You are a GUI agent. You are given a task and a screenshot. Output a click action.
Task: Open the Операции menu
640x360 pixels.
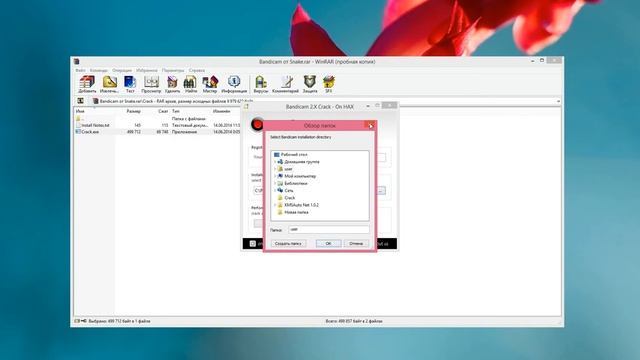(122, 70)
